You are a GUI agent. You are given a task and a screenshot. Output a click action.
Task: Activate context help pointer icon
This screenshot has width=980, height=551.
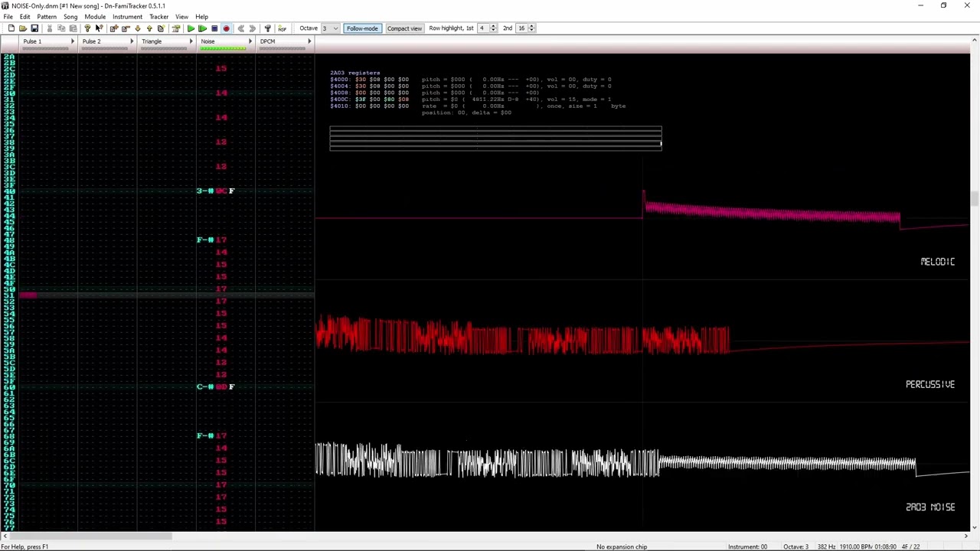point(99,28)
